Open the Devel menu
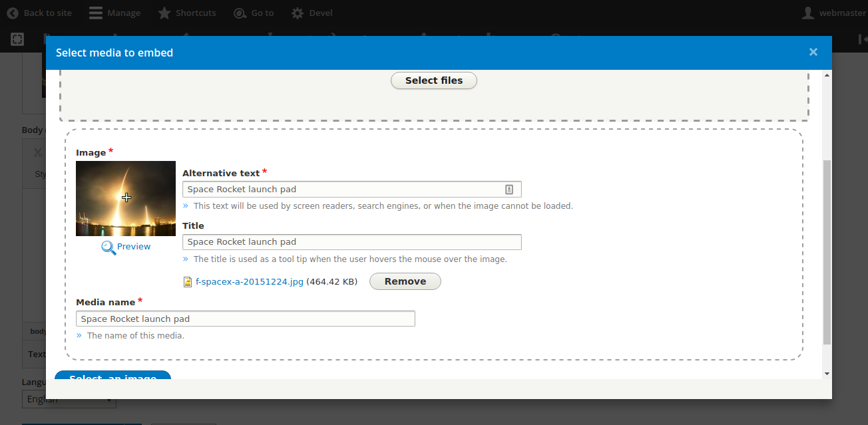Image resolution: width=868 pixels, height=425 pixels. pos(312,13)
